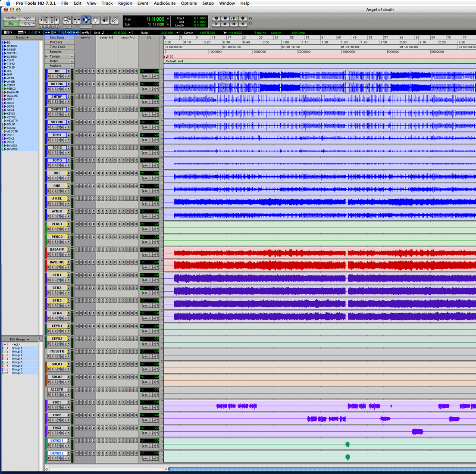Toggle Link Timeline and Edit Selection button
The image size is (476, 474).
tap(66, 32)
